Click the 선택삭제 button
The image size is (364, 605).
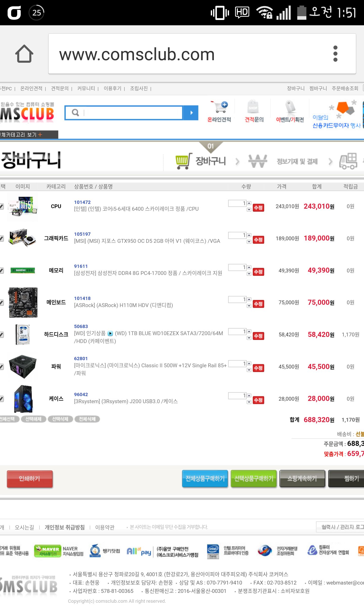(60, 419)
